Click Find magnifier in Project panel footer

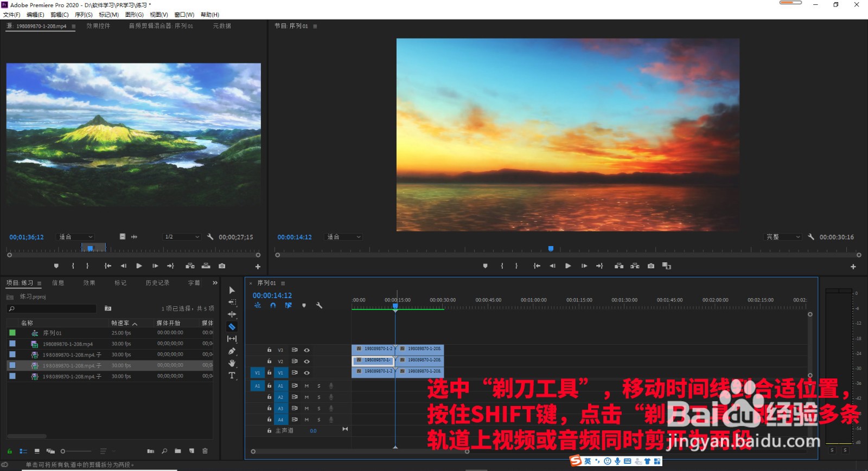click(164, 451)
